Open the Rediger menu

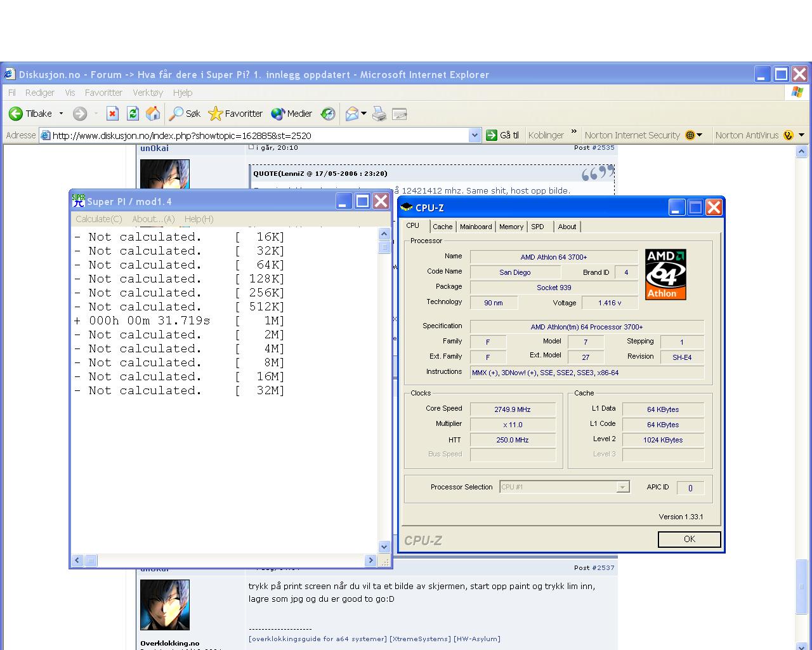tap(39, 92)
